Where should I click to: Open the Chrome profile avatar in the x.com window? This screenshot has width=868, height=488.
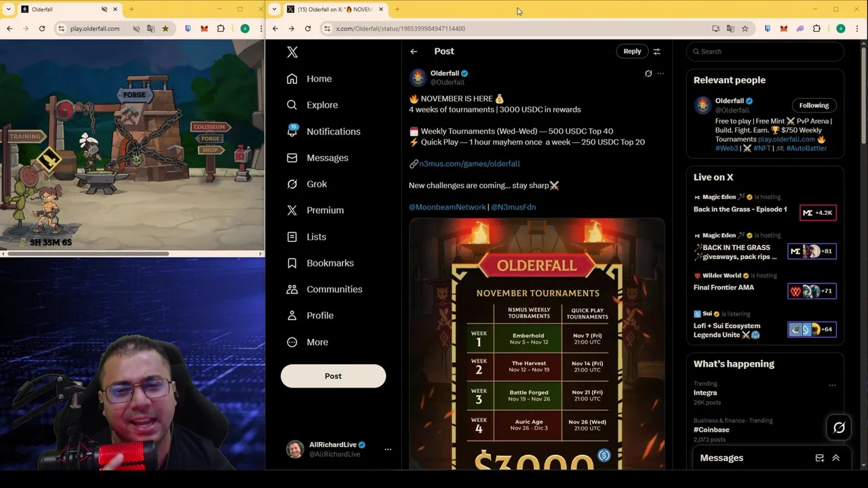[841, 28]
